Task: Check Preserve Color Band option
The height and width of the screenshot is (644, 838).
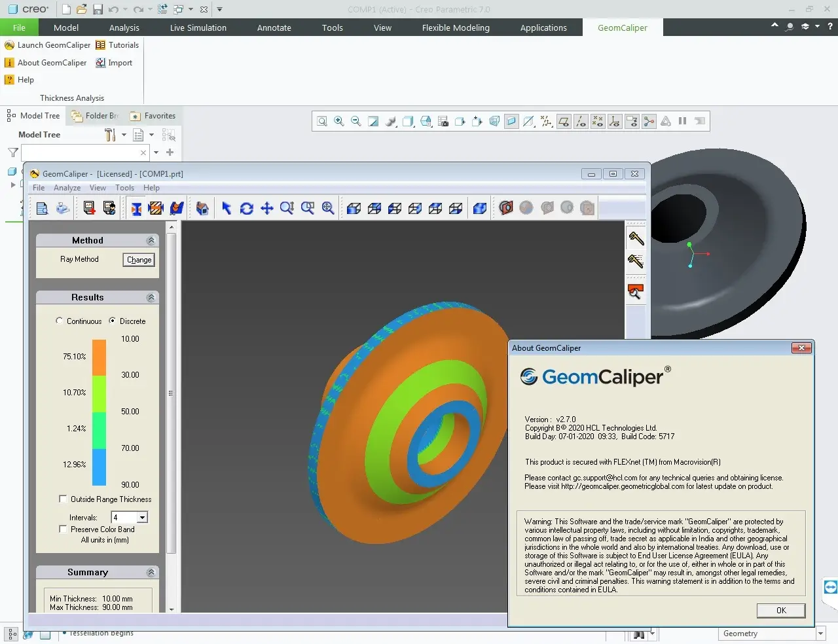Action: point(63,529)
